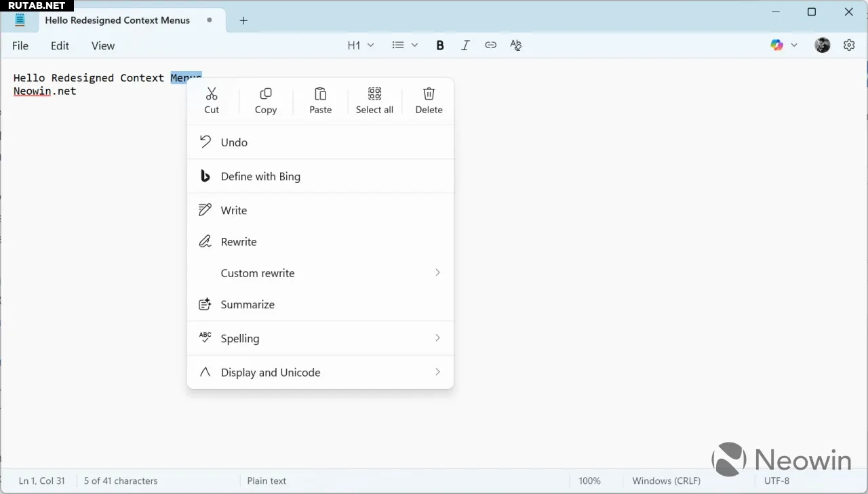Click the Cut scissors icon

point(212,94)
